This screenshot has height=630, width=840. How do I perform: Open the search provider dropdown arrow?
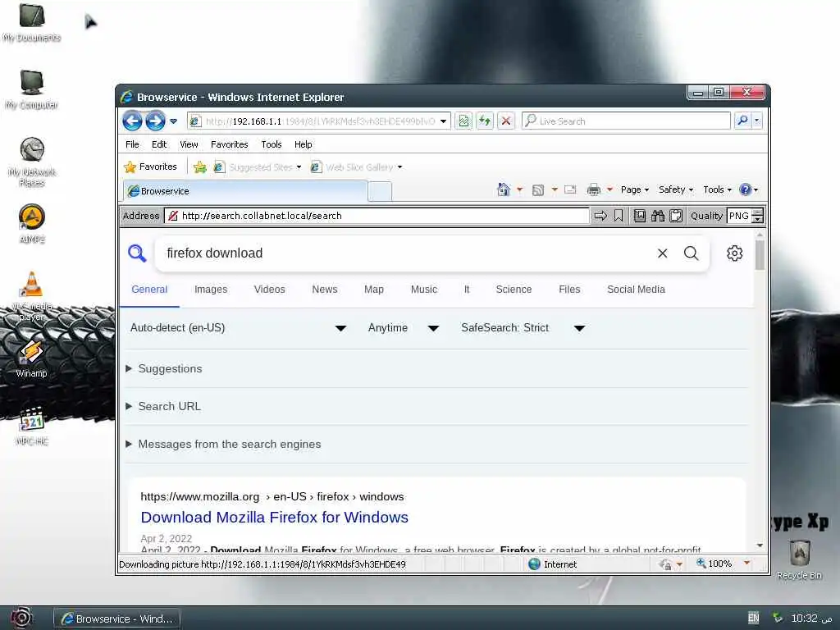757,121
